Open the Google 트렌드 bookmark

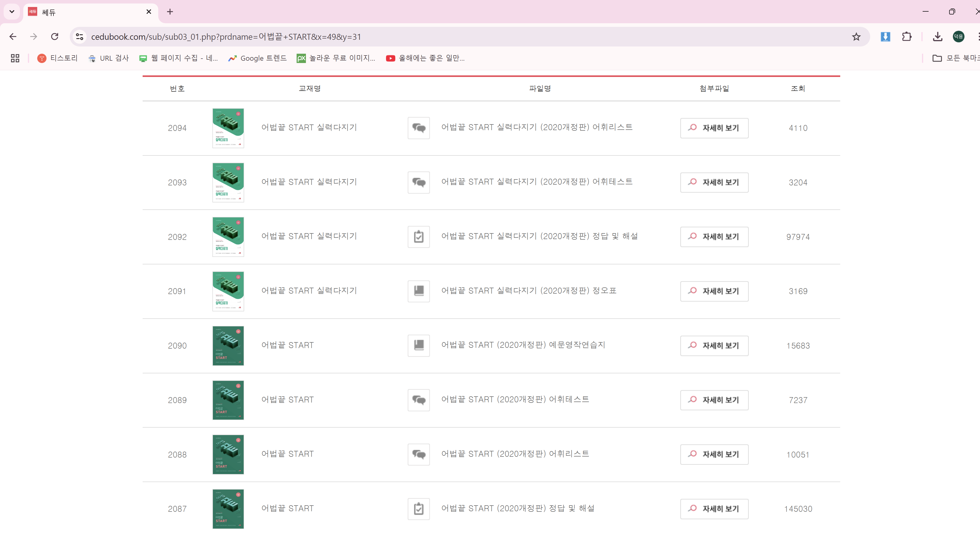257,58
